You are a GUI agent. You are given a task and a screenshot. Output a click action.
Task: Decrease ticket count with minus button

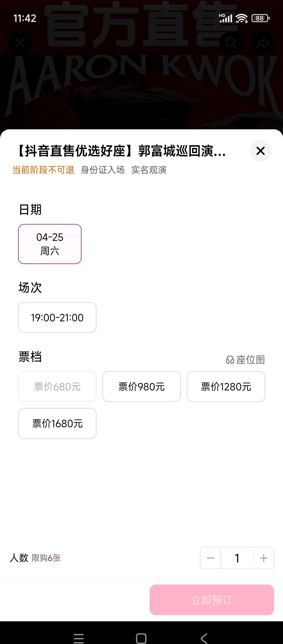click(x=211, y=558)
